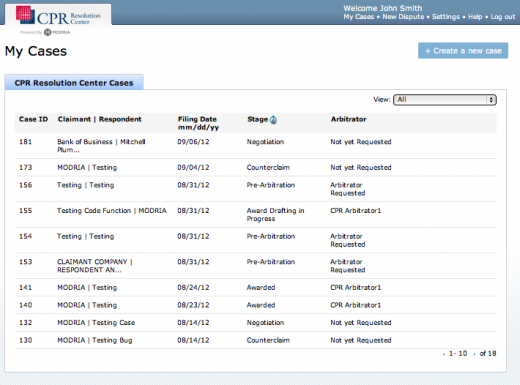This screenshot has height=385, width=520.
Task: Select CPR Resolution Center Cases tab
Action: coord(74,83)
